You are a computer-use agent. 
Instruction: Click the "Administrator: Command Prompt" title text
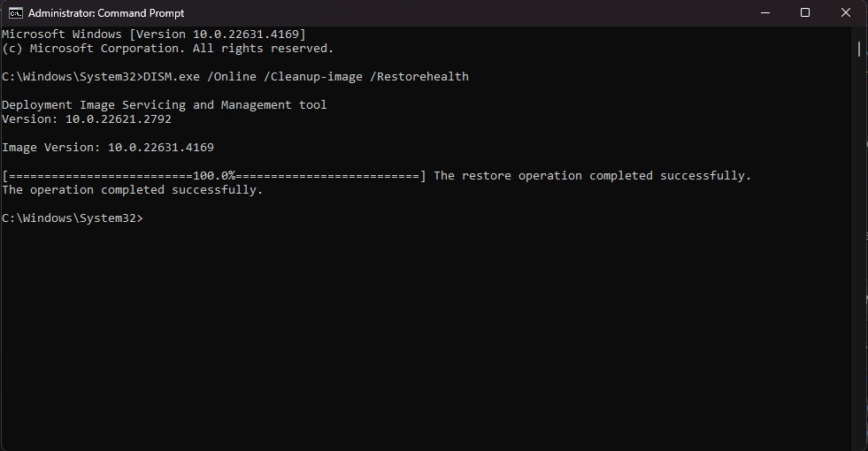point(106,12)
